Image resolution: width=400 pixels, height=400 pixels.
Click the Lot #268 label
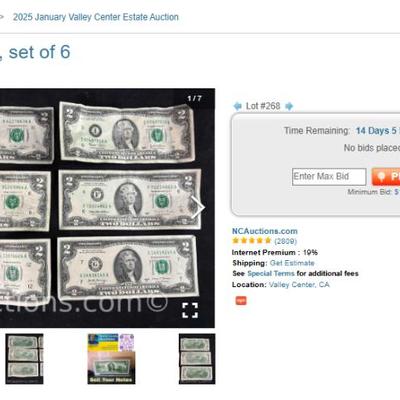[263, 106]
